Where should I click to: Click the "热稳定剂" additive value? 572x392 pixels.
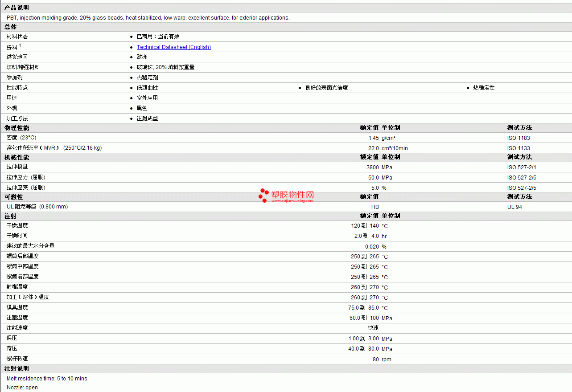(x=147, y=78)
